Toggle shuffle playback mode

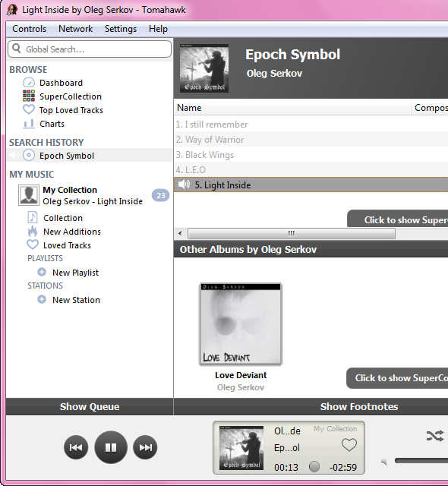[x=435, y=436]
